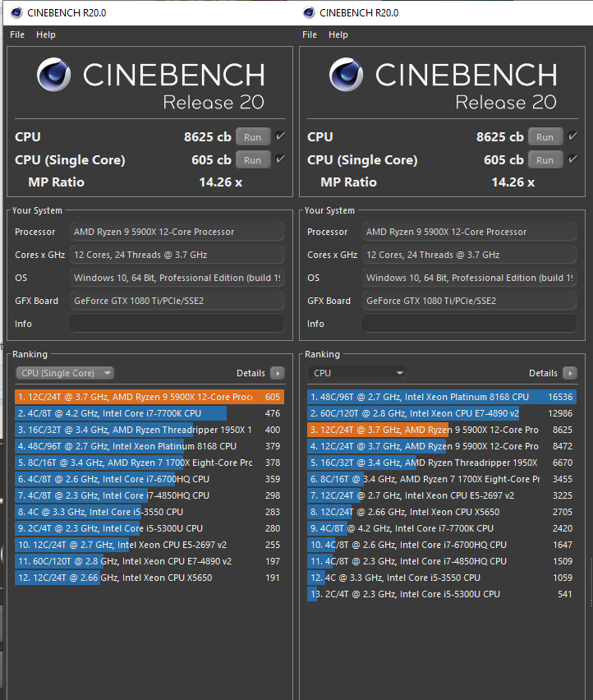Open Help menu in right Cinebench window

pyautogui.click(x=338, y=35)
